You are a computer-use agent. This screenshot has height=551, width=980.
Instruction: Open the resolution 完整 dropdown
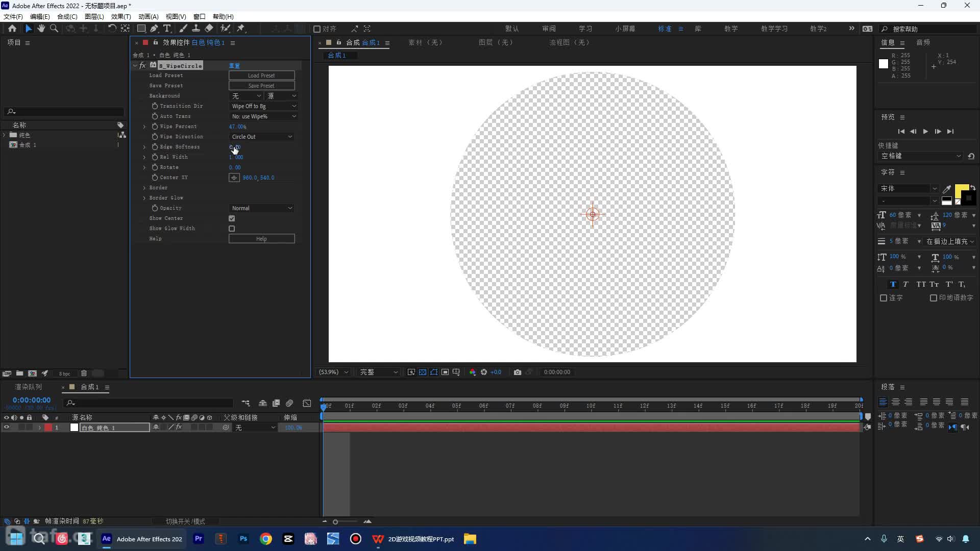click(x=379, y=372)
